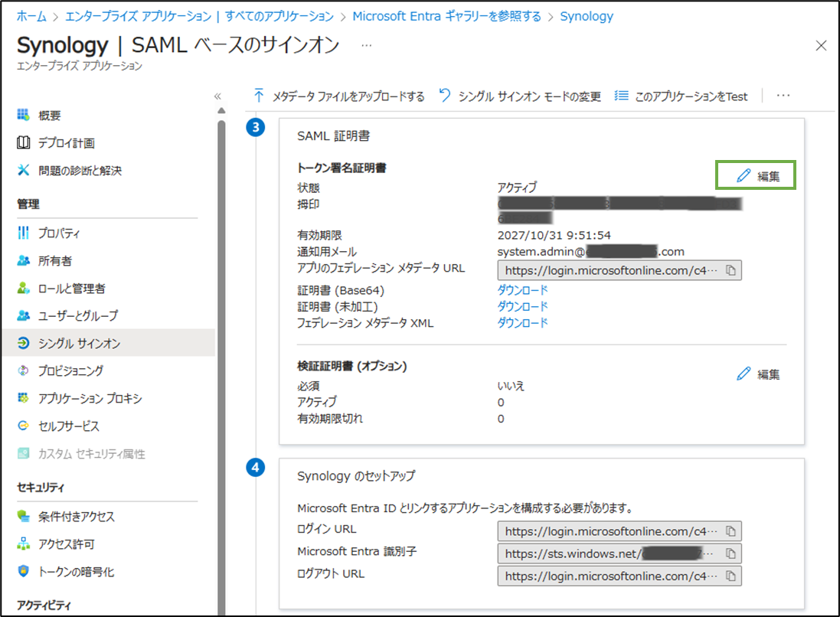The height and width of the screenshot is (617, 840).
Task: Select プロビジョニング menu label
Action: coord(70,371)
